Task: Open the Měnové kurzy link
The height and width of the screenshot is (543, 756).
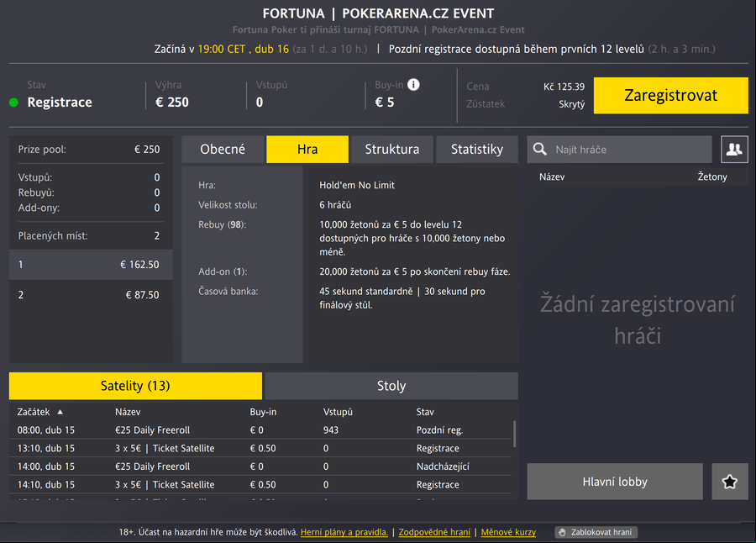Action: click(508, 532)
